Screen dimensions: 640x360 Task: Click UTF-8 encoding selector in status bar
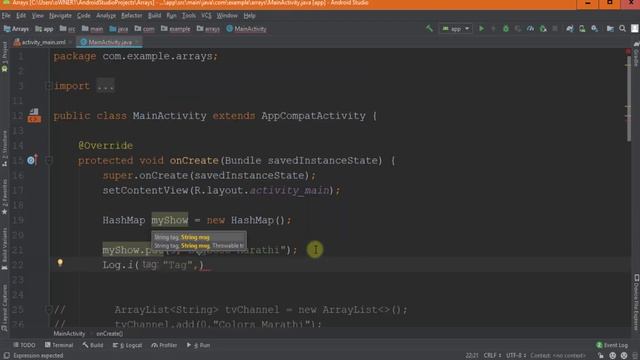(516, 356)
